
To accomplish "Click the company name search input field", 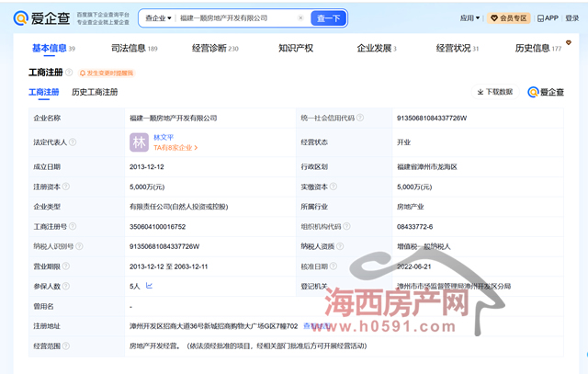I will click(234, 18).
